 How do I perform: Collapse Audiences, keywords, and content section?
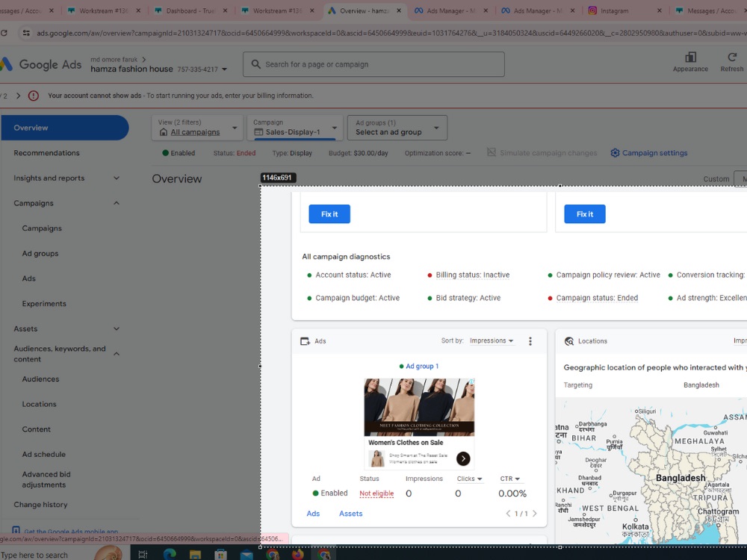click(117, 354)
